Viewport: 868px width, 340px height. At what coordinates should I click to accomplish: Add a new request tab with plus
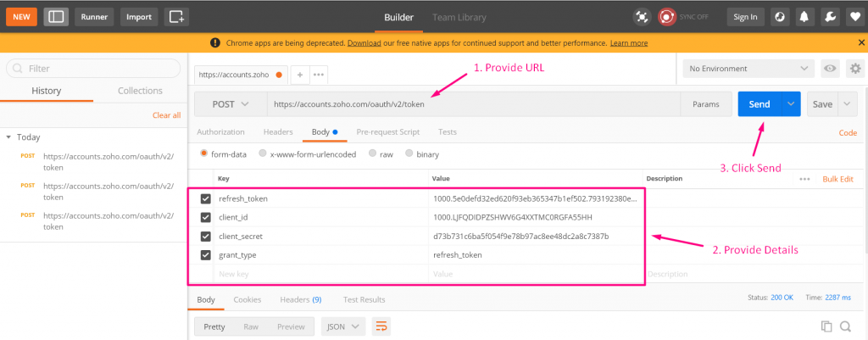[299, 75]
